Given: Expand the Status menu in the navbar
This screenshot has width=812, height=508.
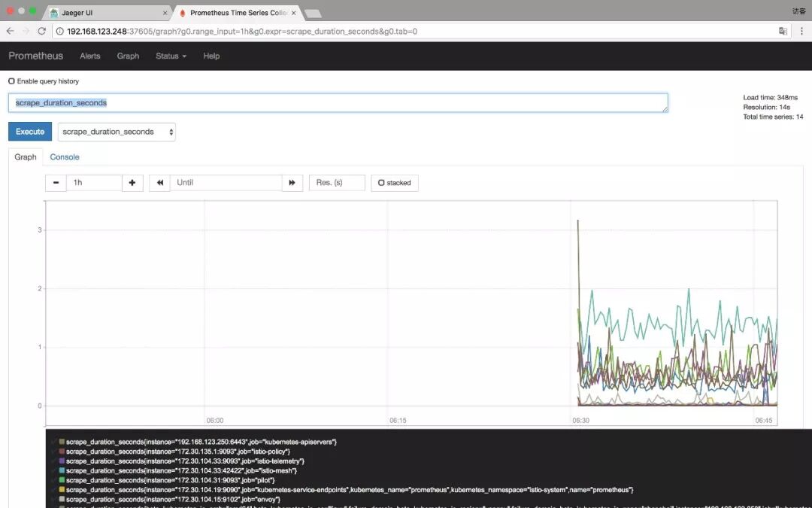Looking at the screenshot, I should (171, 56).
